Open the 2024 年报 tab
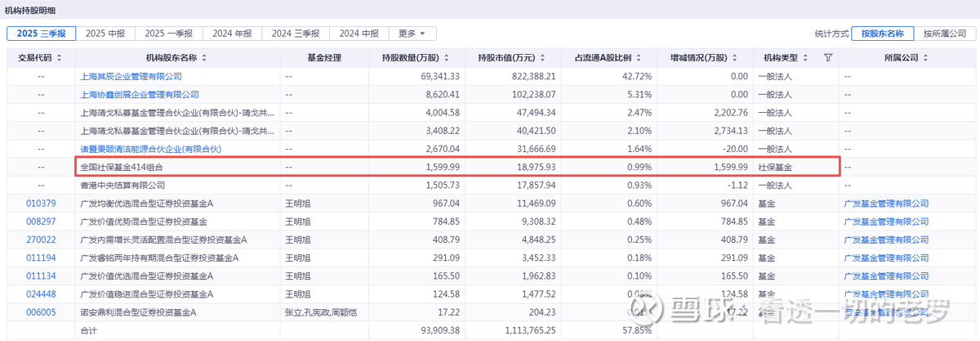Viewport: 980px width, 341px height. click(x=233, y=34)
